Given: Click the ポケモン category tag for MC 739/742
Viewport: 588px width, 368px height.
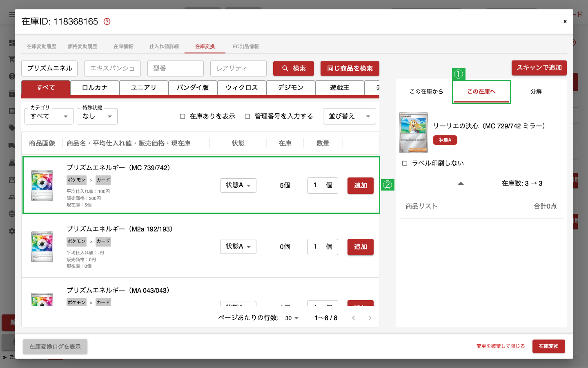Looking at the screenshot, I should pyautogui.click(x=76, y=180).
